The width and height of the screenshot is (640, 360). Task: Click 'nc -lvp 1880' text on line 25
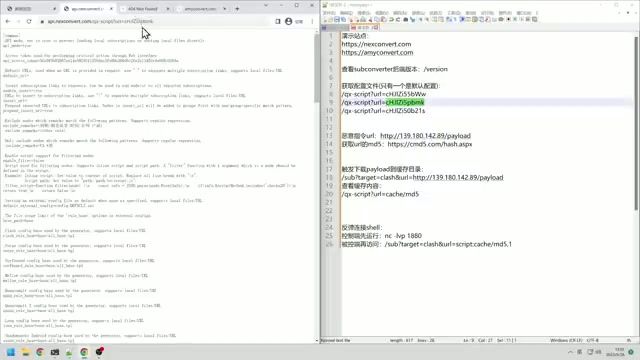click(403, 236)
